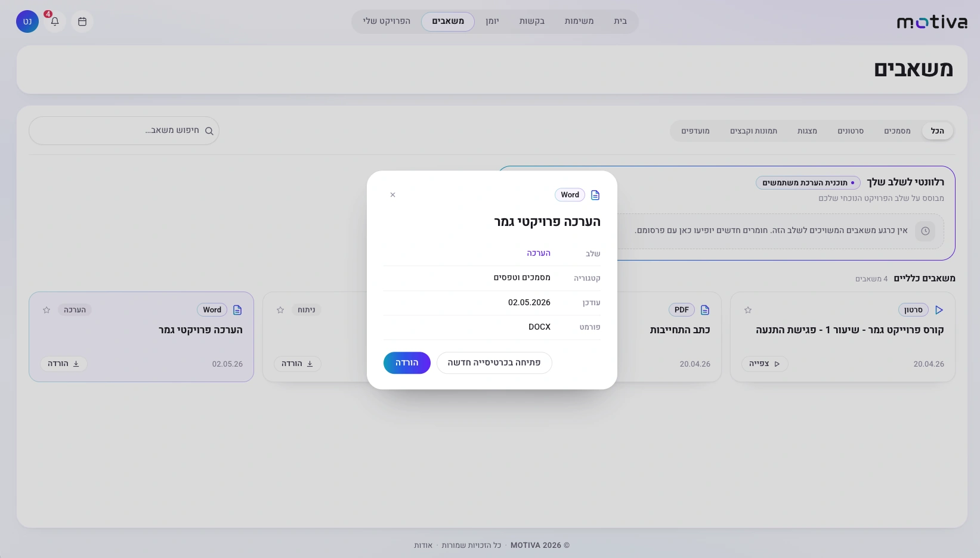
Task: Click הערכה tag on Word card
Action: 75,310
